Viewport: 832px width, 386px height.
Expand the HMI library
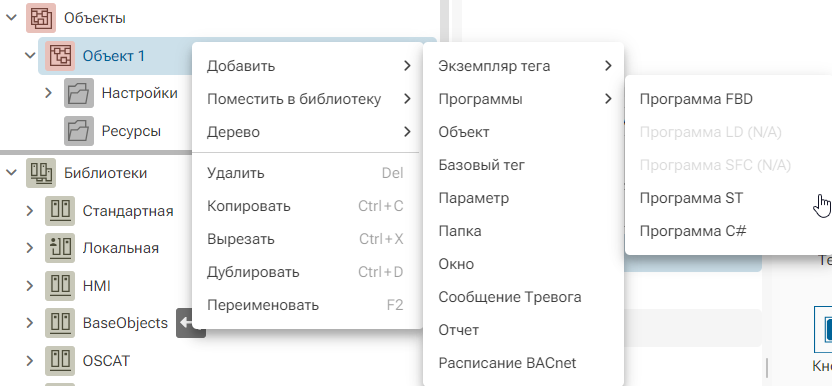pyautogui.click(x=30, y=286)
